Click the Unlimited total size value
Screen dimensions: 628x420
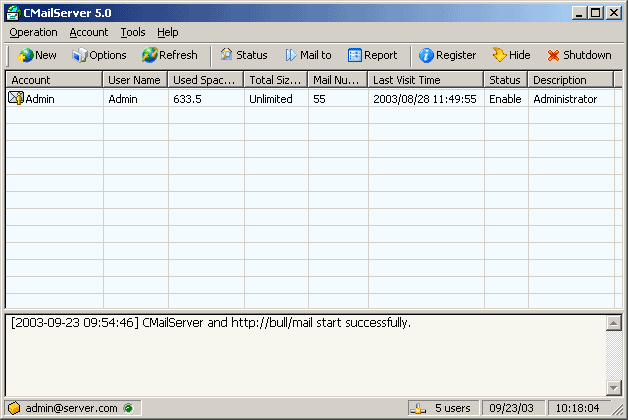pos(271,99)
